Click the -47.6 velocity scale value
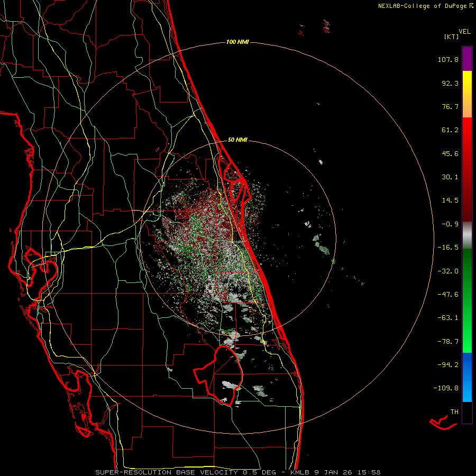This screenshot has width=476, height=476. pyautogui.click(x=448, y=295)
